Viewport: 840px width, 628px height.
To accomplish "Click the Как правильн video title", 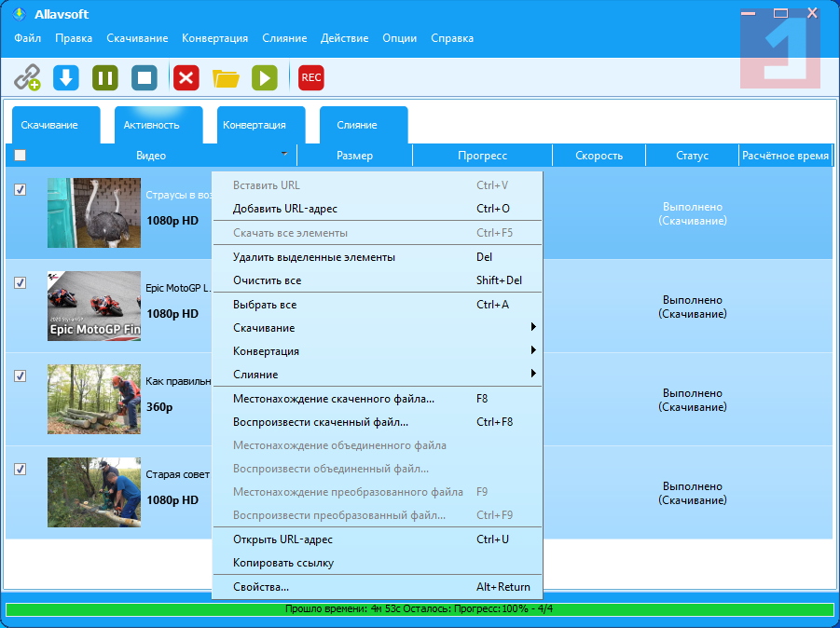I will [178, 381].
